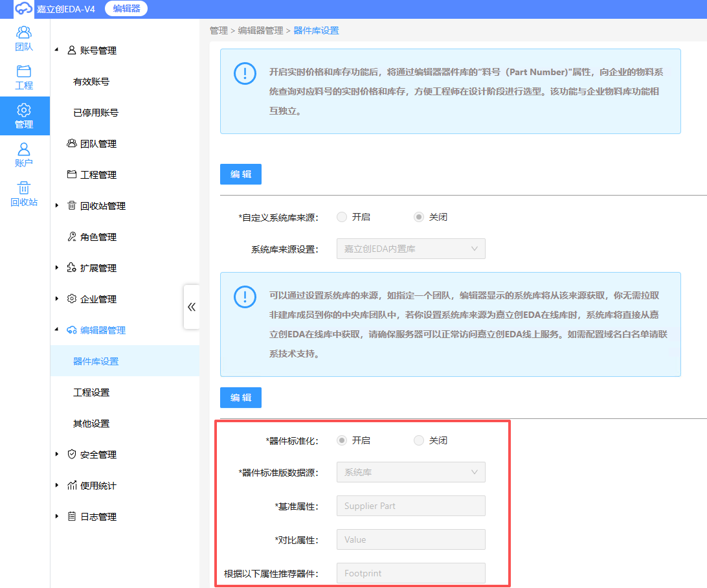Select 自定义系统库来源 关闭 radio
707x588 pixels.
pyautogui.click(x=419, y=217)
